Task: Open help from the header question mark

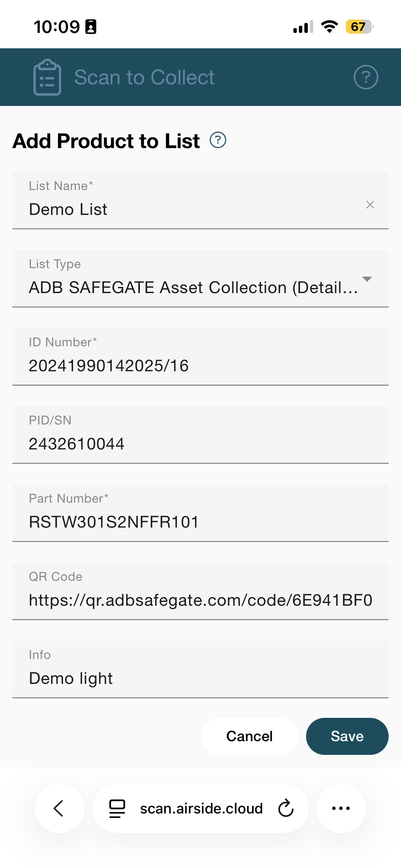Action: pos(366,77)
